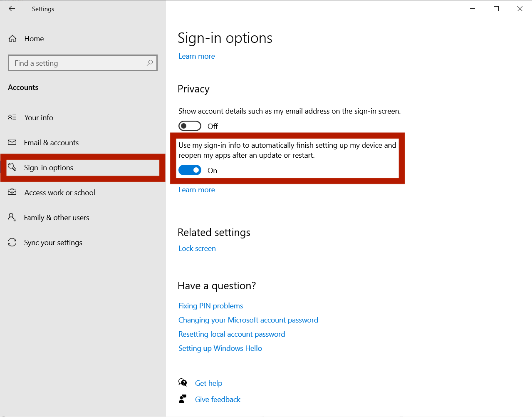Click the Home house icon
Screen dimensions: 532x417
coord(12,39)
